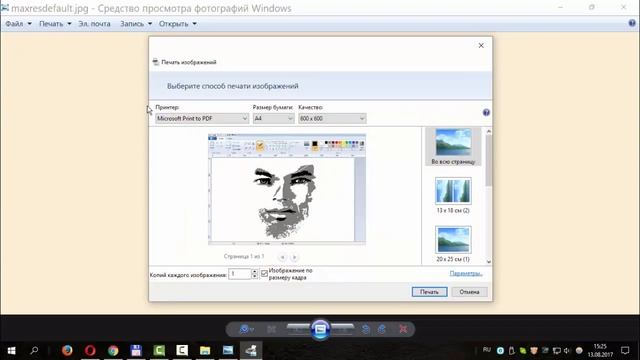Open the green Camtasia taskbar icon

(x=159, y=350)
